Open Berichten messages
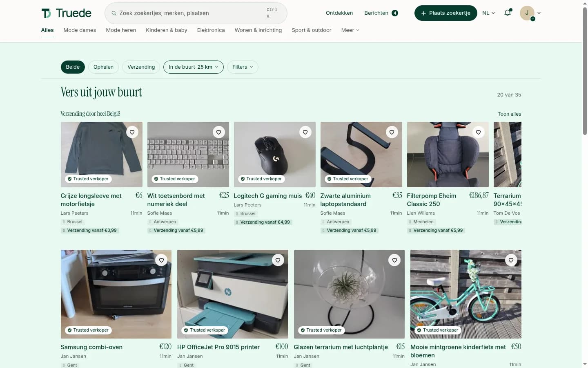This screenshot has height=368, width=588. point(381,13)
